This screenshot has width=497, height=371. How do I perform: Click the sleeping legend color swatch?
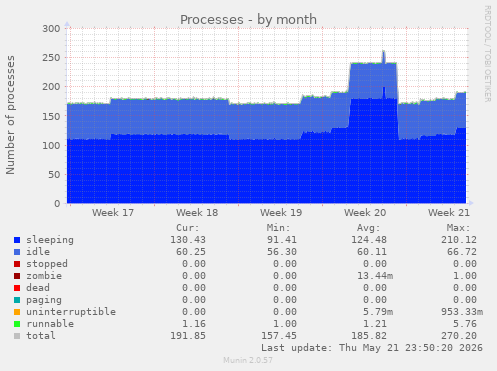pos(17,240)
